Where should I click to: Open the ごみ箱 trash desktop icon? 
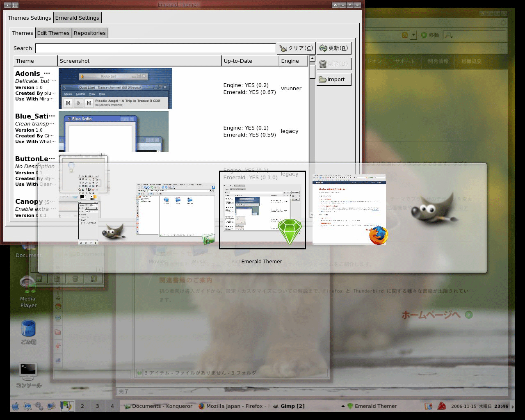tap(28, 332)
